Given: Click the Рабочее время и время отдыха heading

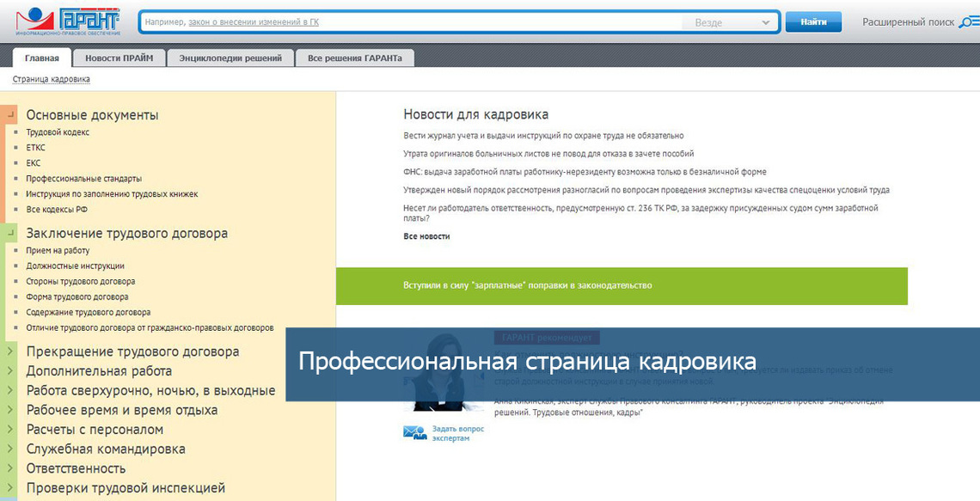Looking at the screenshot, I should click(122, 411).
